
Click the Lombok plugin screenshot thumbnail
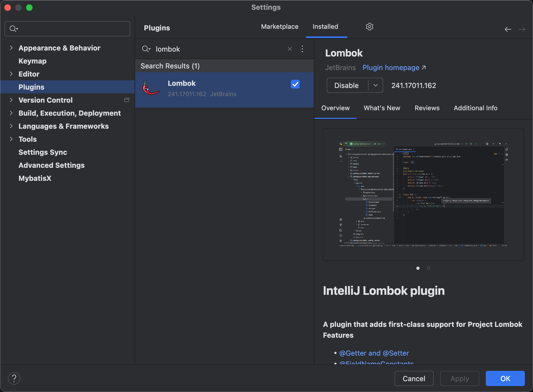[423, 194]
